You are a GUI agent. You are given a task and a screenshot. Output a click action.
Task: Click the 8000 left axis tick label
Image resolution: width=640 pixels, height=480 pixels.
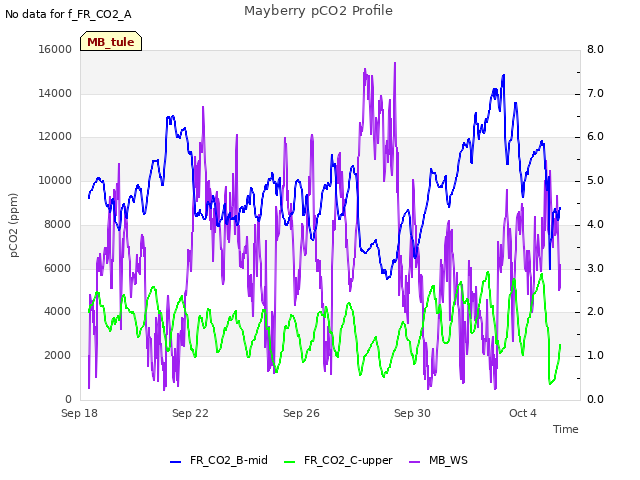pos(58,224)
